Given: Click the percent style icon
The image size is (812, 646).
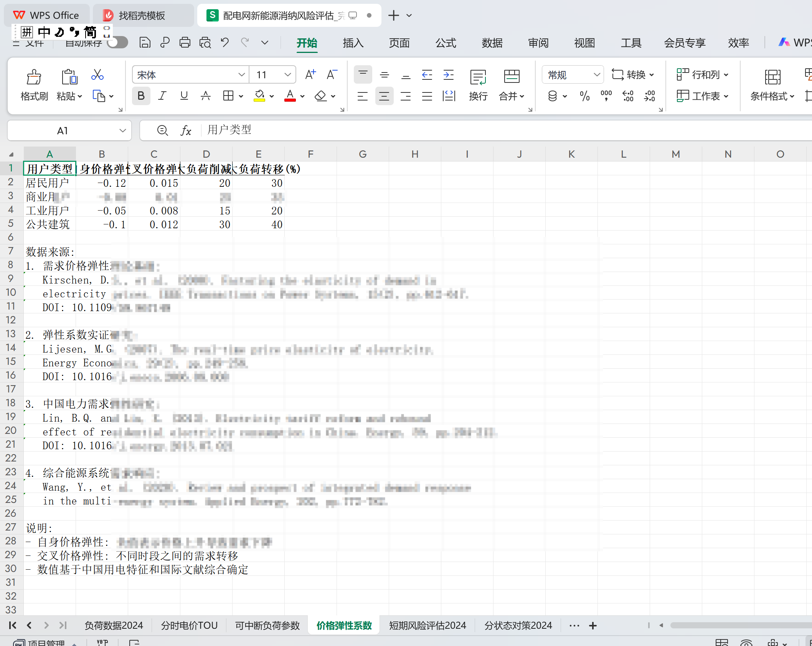Looking at the screenshot, I should [x=584, y=96].
